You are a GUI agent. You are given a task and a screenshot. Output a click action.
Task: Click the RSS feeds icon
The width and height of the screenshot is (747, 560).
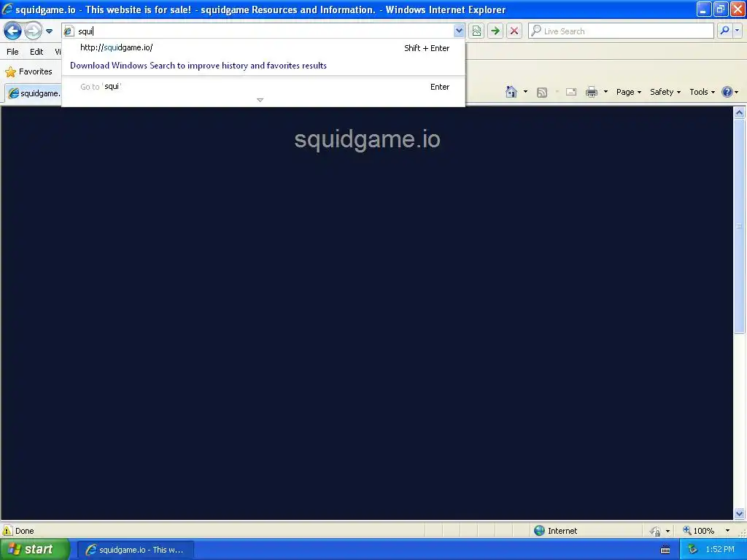(542, 93)
